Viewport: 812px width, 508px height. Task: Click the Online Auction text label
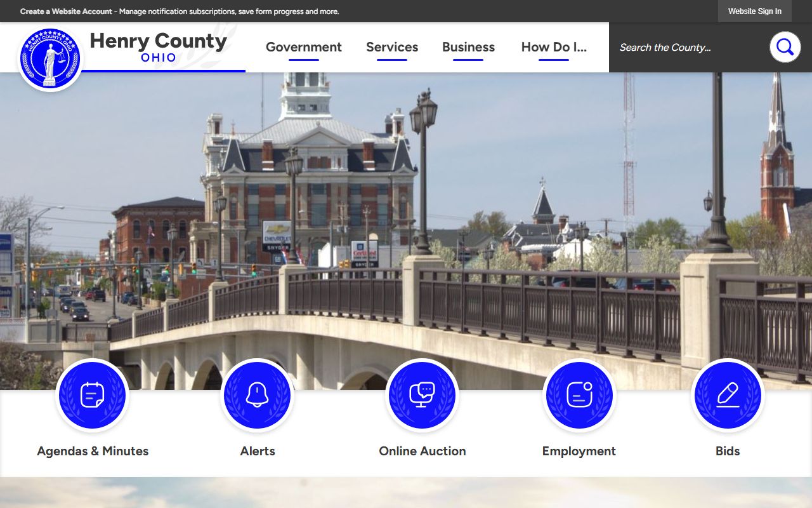pyautogui.click(x=422, y=451)
